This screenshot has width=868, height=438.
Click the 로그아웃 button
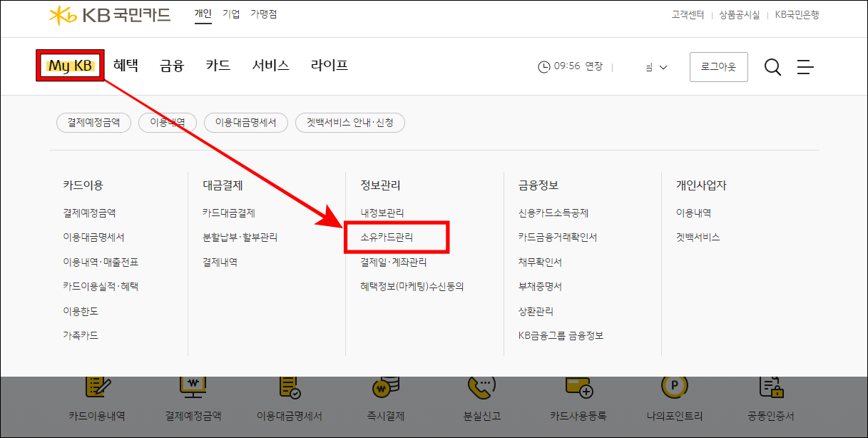[718, 66]
